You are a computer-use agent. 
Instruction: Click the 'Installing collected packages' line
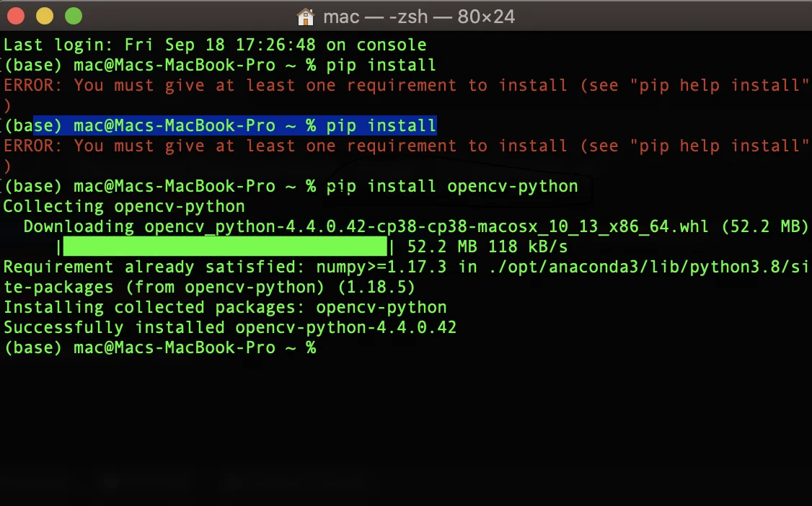click(x=224, y=307)
